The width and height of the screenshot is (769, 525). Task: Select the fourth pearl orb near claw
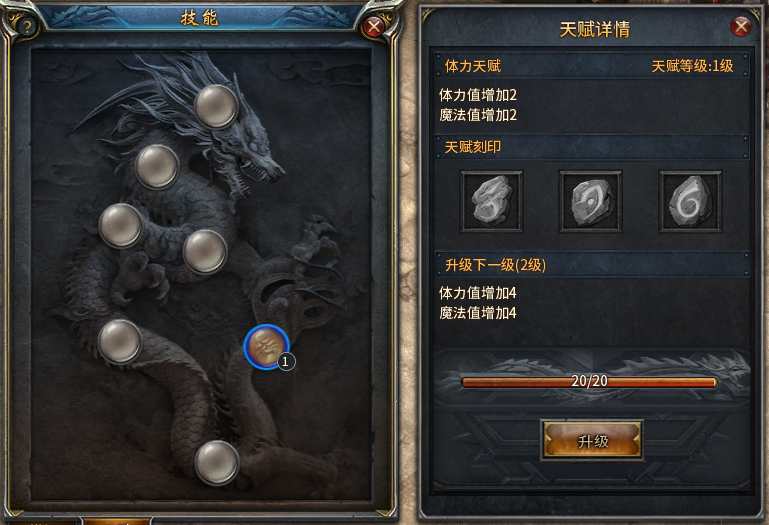205,252
